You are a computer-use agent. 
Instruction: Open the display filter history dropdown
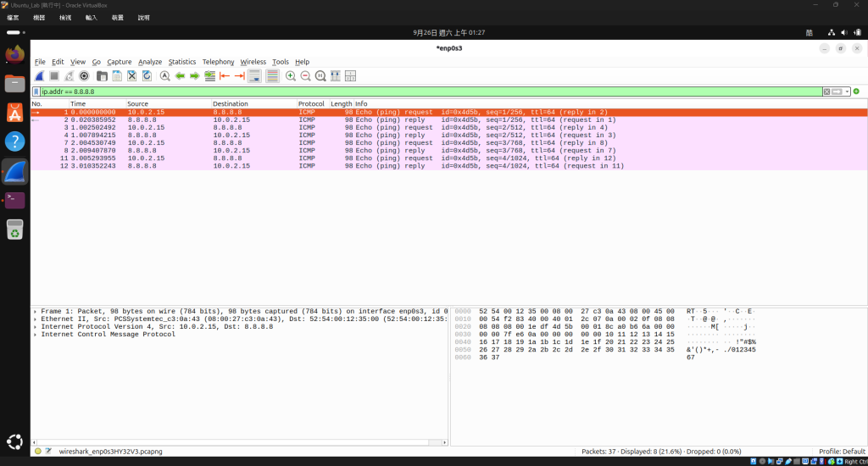847,92
